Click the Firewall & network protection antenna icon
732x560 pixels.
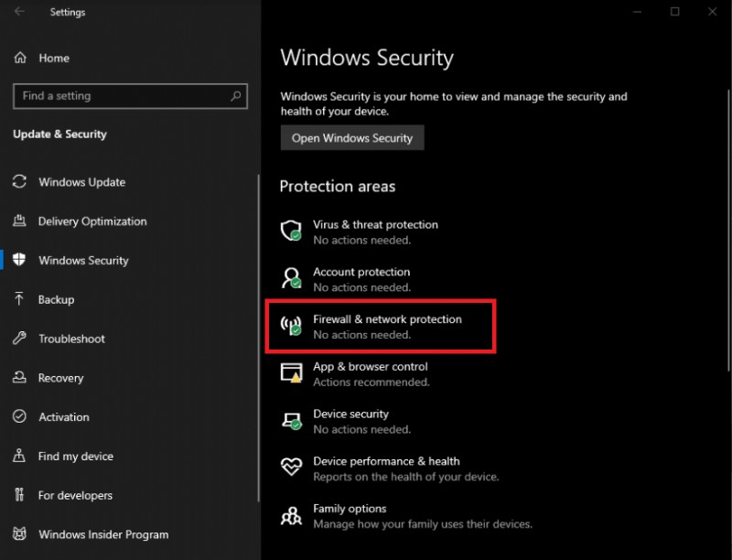coord(291,326)
